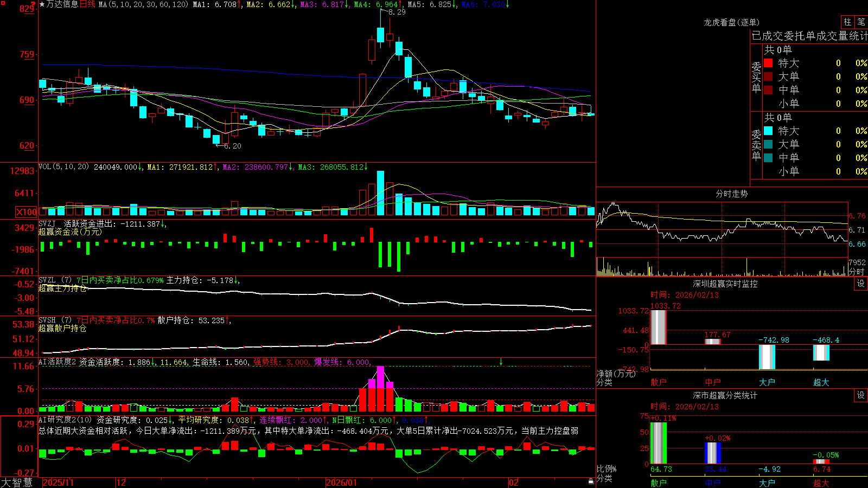Click the 2026/01 date marker on timeline
Screen dimensions: 868x488
click(341, 483)
